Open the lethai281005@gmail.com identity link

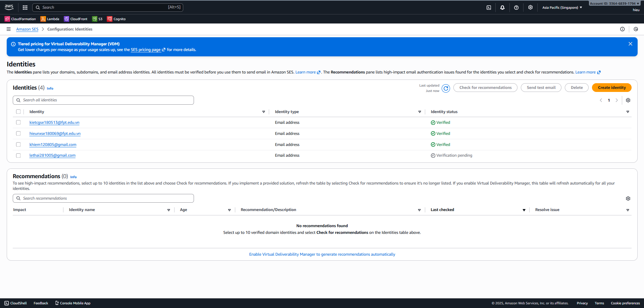[52, 155]
